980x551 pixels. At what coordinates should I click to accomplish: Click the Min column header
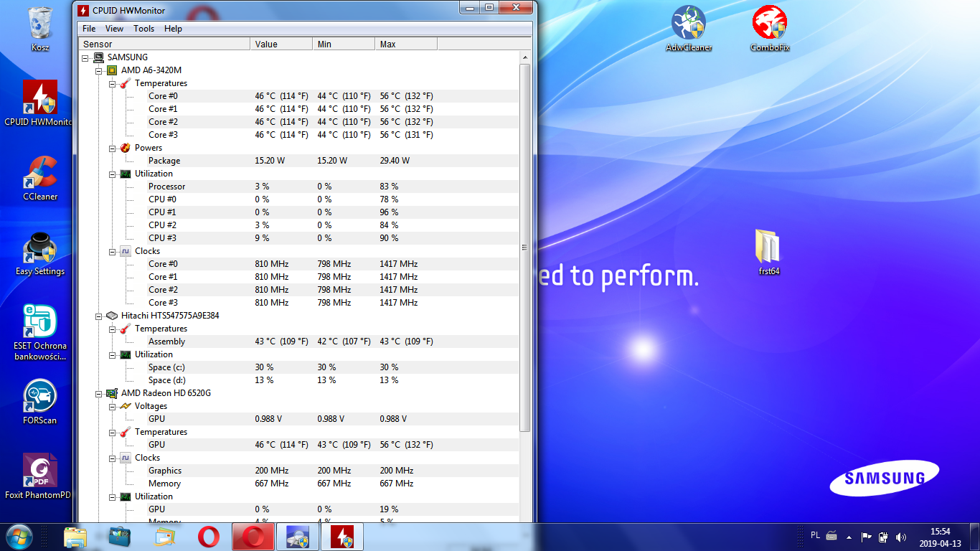[x=344, y=44]
